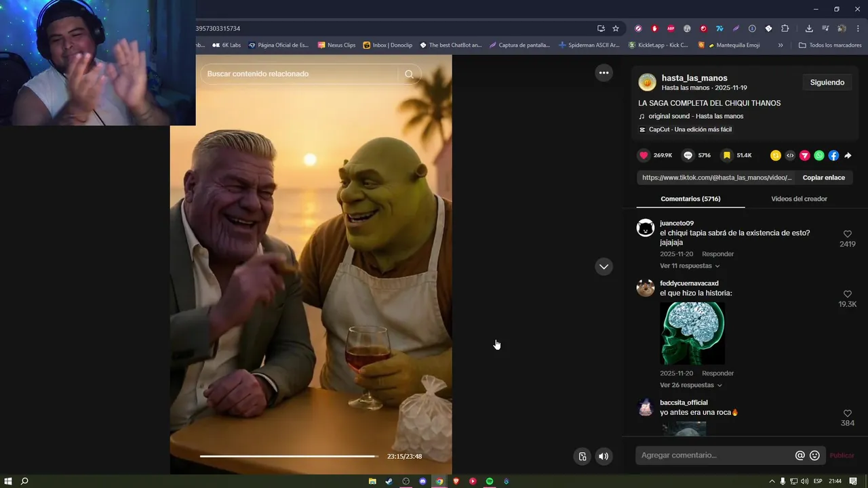Click the Agregar comentario input field
This screenshot has height=488, width=868.
(x=715, y=455)
